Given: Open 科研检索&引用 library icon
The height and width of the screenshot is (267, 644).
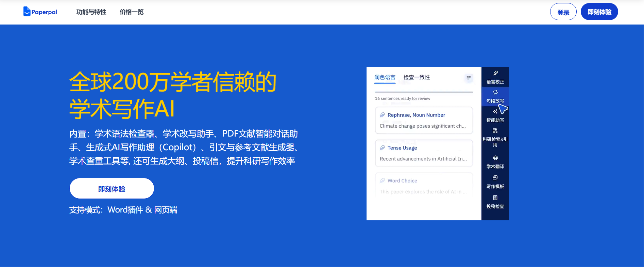Looking at the screenshot, I should pyautogui.click(x=495, y=131).
